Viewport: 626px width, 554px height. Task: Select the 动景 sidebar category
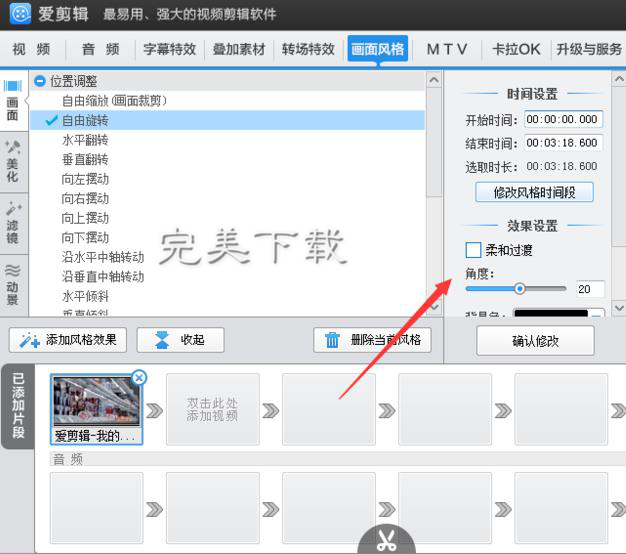pyautogui.click(x=13, y=284)
